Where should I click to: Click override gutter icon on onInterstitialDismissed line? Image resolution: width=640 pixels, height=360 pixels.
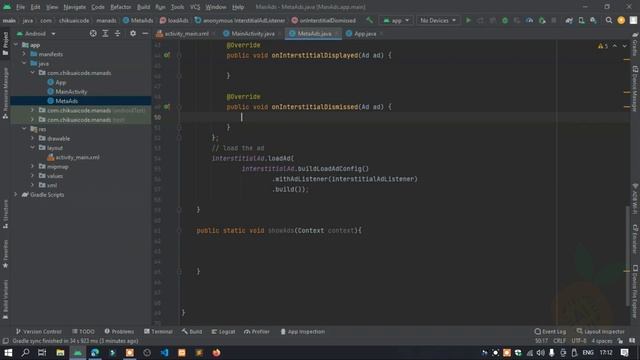[167, 107]
